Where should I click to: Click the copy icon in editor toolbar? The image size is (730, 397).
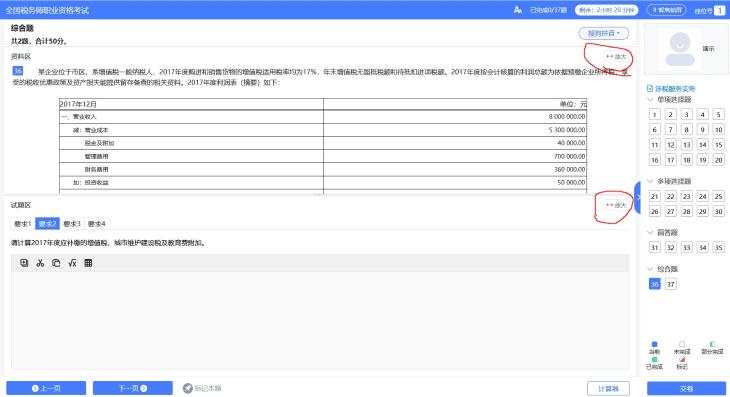(x=56, y=263)
